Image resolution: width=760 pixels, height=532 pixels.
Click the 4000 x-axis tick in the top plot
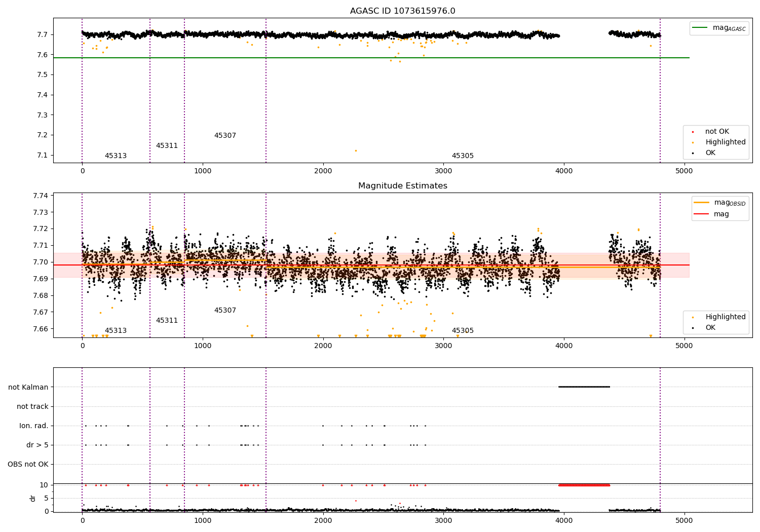564,171
